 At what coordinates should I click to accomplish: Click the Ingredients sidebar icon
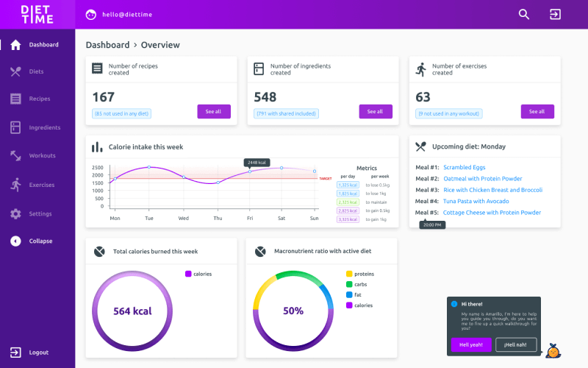(x=15, y=127)
